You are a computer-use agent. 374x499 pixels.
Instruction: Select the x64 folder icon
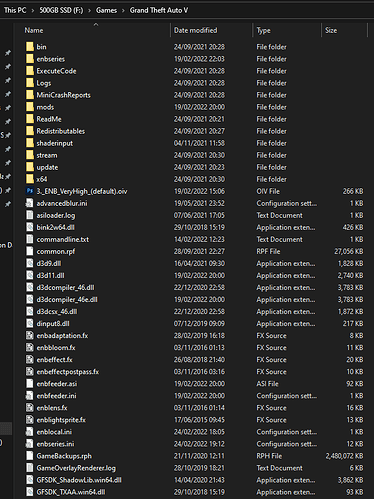click(x=30, y=179)
